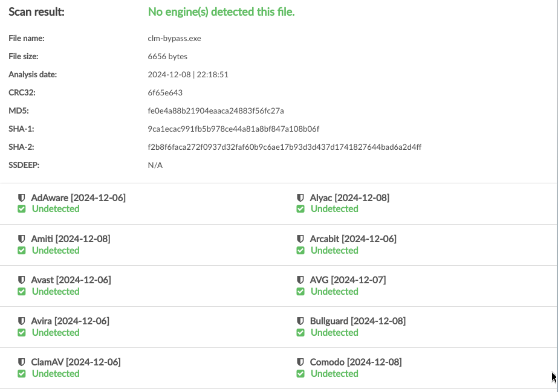The image size is (558, 392).
Task: Click the shield icon beside Arcabit
Action: [300, 239]
